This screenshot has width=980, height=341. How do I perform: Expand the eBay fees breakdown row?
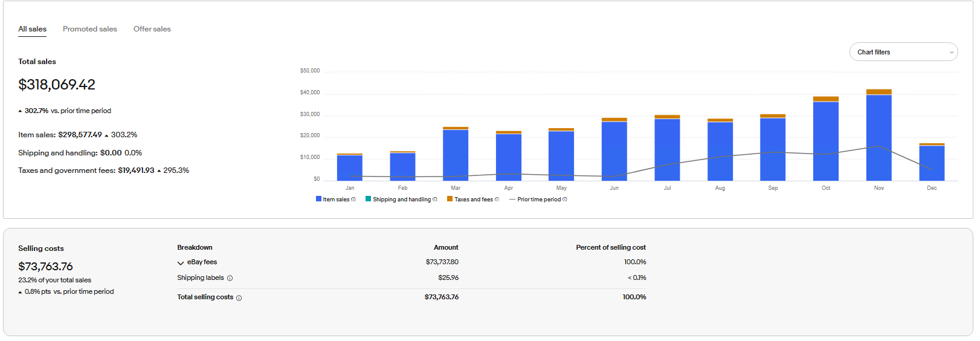click(181, 263)
